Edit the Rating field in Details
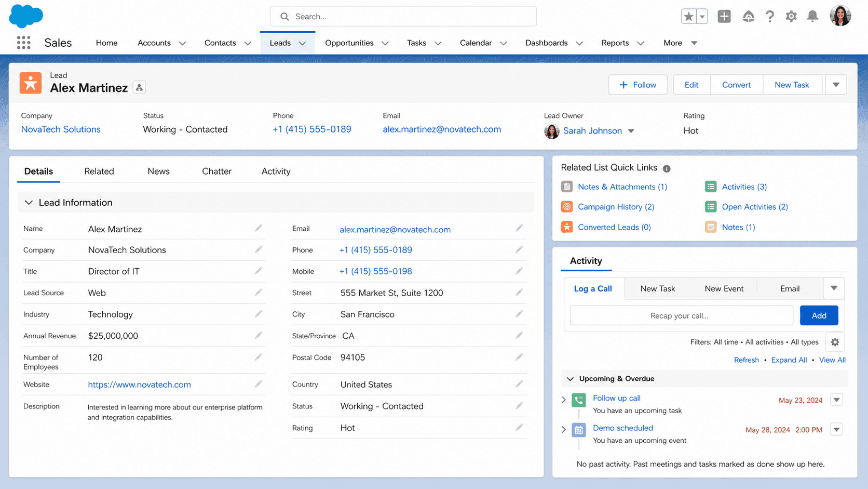This screenshot has width=868, height=489. coord(519,428)
